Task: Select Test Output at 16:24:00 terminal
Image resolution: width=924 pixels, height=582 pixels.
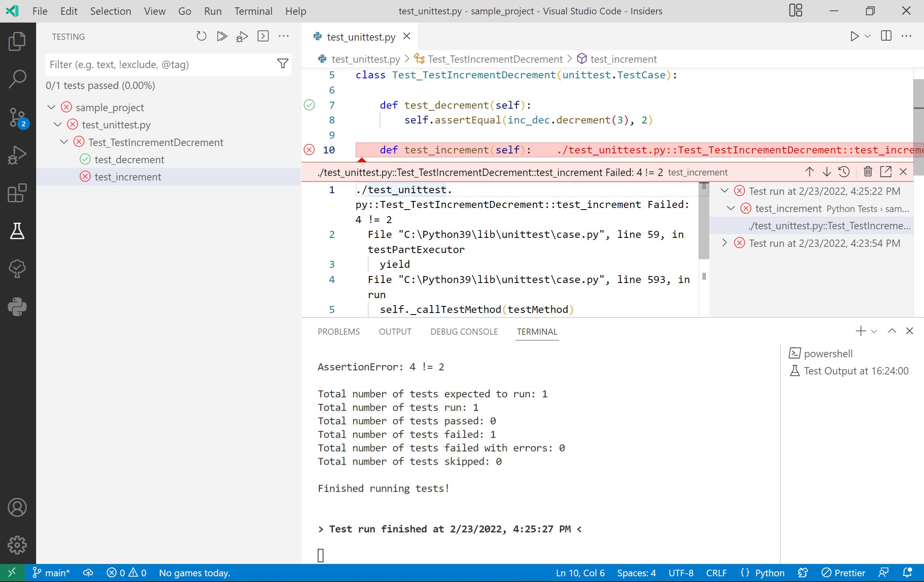Action: (849, 371)
